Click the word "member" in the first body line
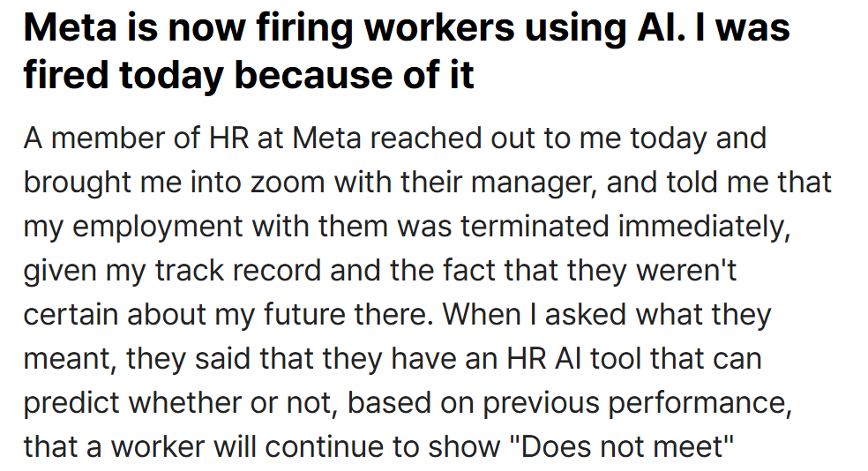 tap(108, 138)
